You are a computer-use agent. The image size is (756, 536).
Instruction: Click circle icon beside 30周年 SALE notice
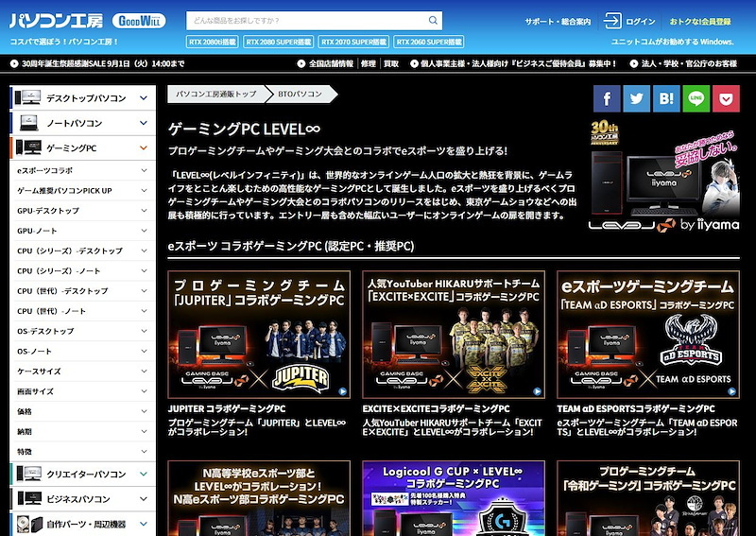(14, 63)
